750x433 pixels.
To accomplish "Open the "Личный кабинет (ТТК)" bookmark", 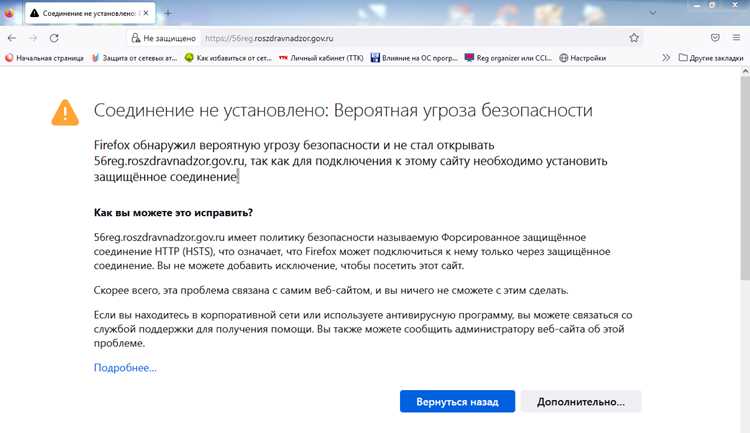I will point(321,58).
